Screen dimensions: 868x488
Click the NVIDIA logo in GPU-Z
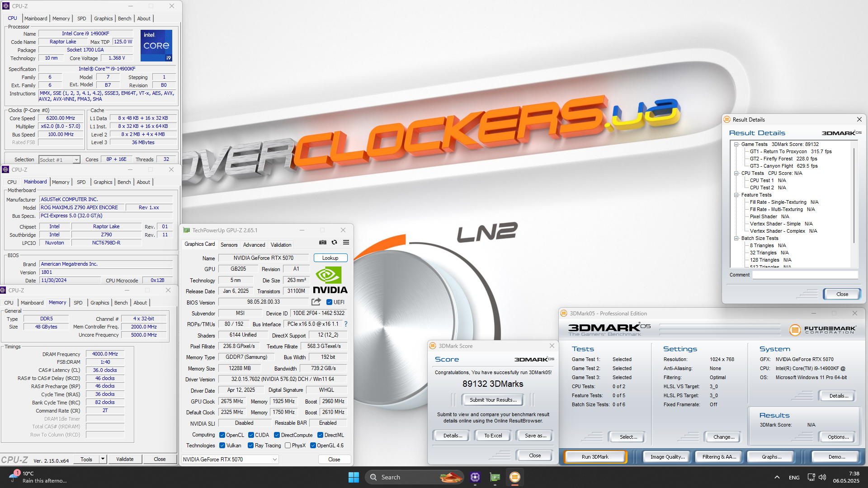pos(330,280)
